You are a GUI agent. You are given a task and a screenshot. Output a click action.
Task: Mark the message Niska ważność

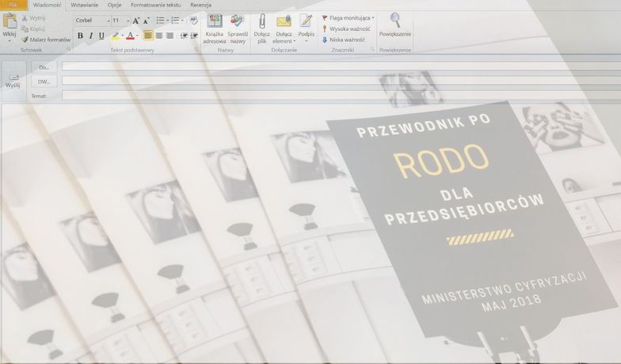pos(344,40)
